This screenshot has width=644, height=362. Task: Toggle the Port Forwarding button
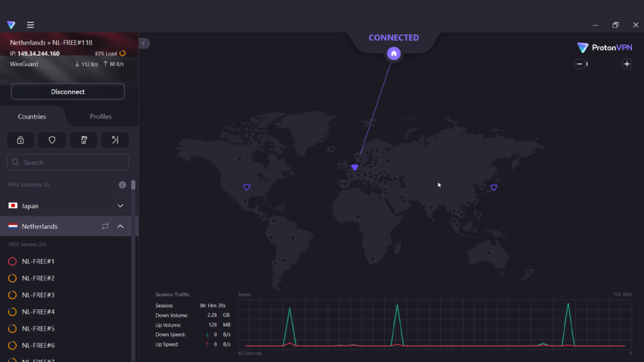(115, 140)
